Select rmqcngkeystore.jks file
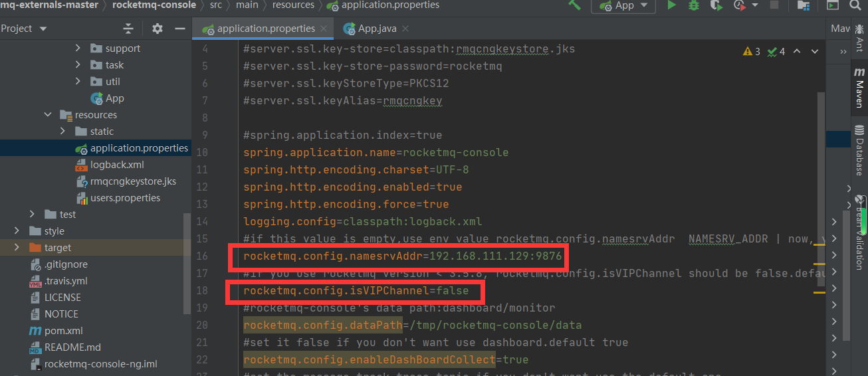Viewport: 868px width, 376px height. pyautogui.click(x=126, y=181)
